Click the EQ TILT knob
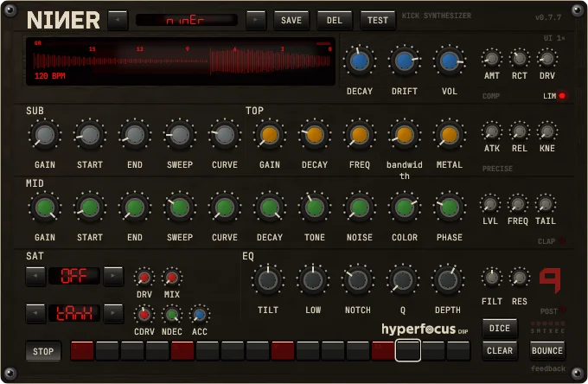The height and width of the screenshot is (384, 588). pos(268,280)
